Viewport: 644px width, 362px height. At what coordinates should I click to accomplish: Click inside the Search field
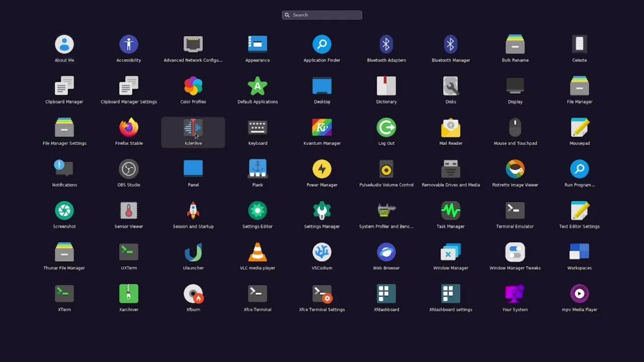[x=321, y=15]
